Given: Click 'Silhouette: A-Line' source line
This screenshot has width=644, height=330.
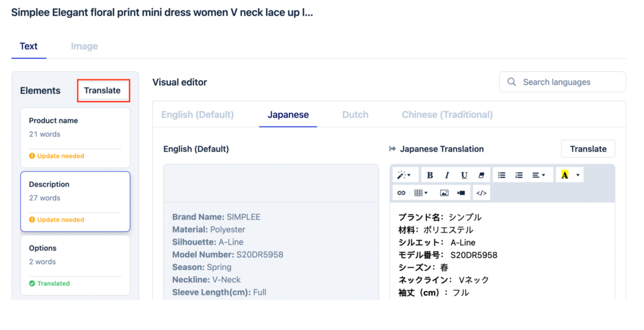Looking at the screenshot, I should coord(208,242).
